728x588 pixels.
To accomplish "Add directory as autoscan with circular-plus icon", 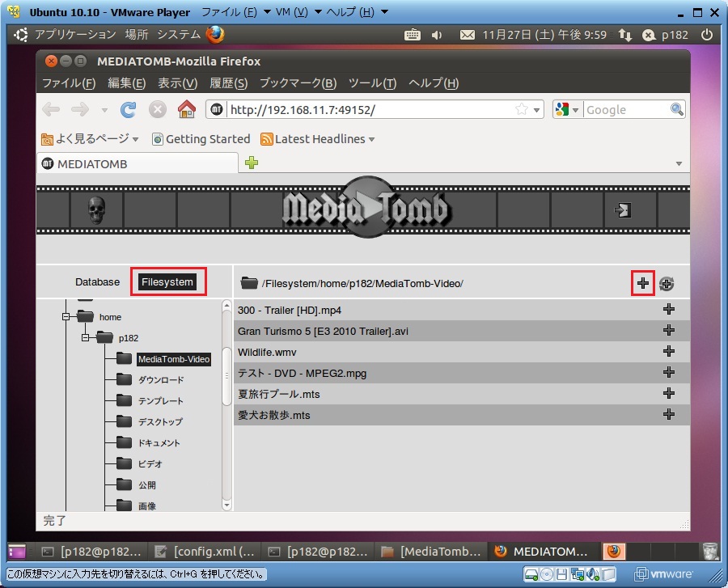I will click(667, 284).
